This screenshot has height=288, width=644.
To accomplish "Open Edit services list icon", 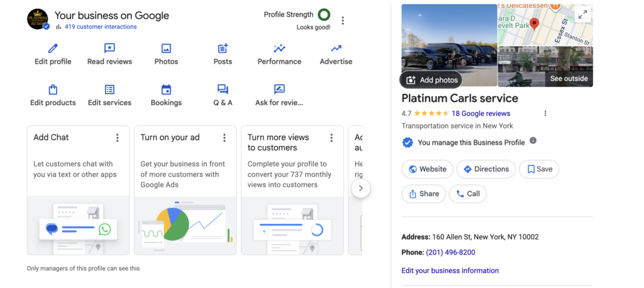I will 109,90.
